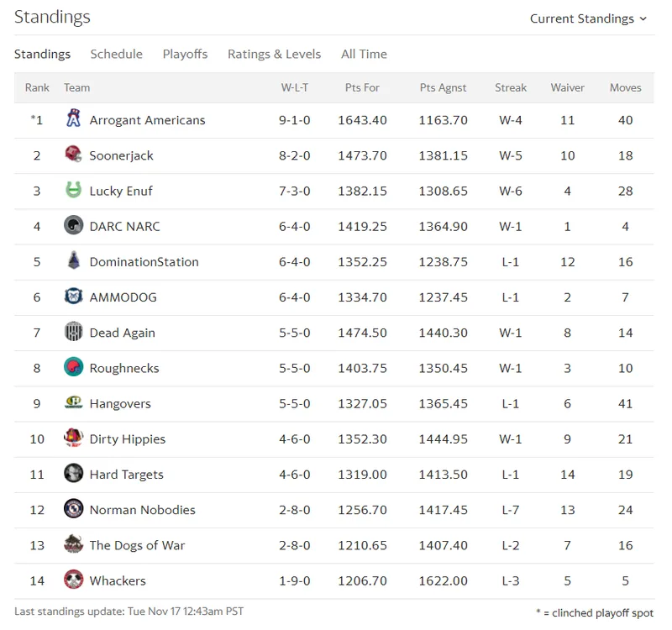The image size is (672, 630).
Task: Click the Hangovers team logo
Action: tap(73, 402)
